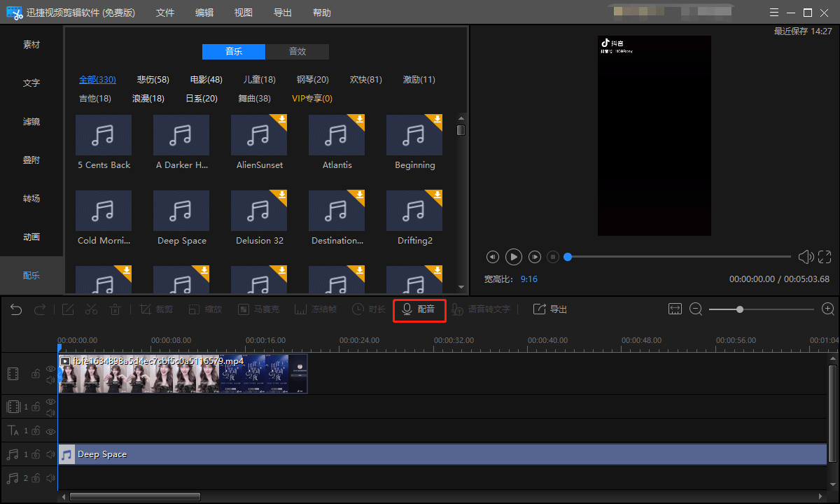Step to the next frame in the preview
The height and width of the screenshot is (504, 840).
coord(535,257)
